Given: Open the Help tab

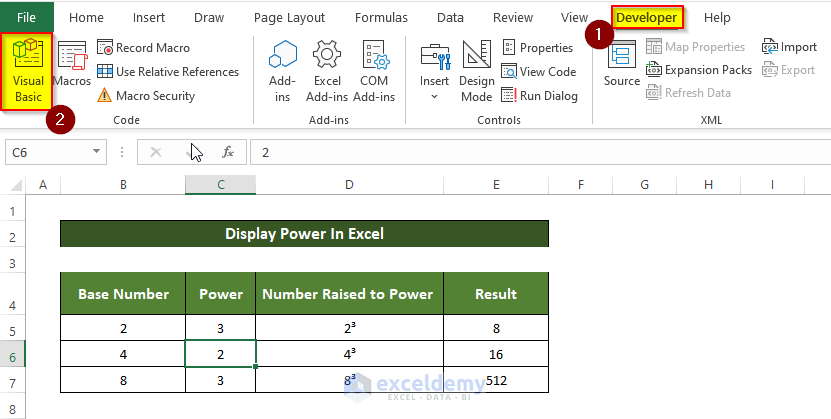Looking at the screenshot, I should tap(717, 17).
